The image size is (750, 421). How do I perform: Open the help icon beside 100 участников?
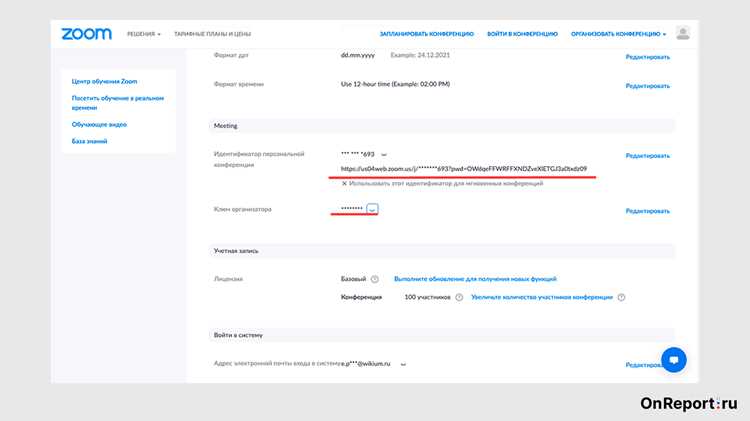(459, 297)
